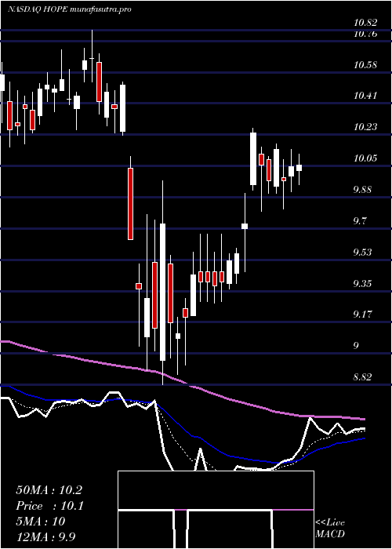The height and width of the screenshot is (549, 392).
Task: Click the 10.41 price axis label
Action: [365, 95]
